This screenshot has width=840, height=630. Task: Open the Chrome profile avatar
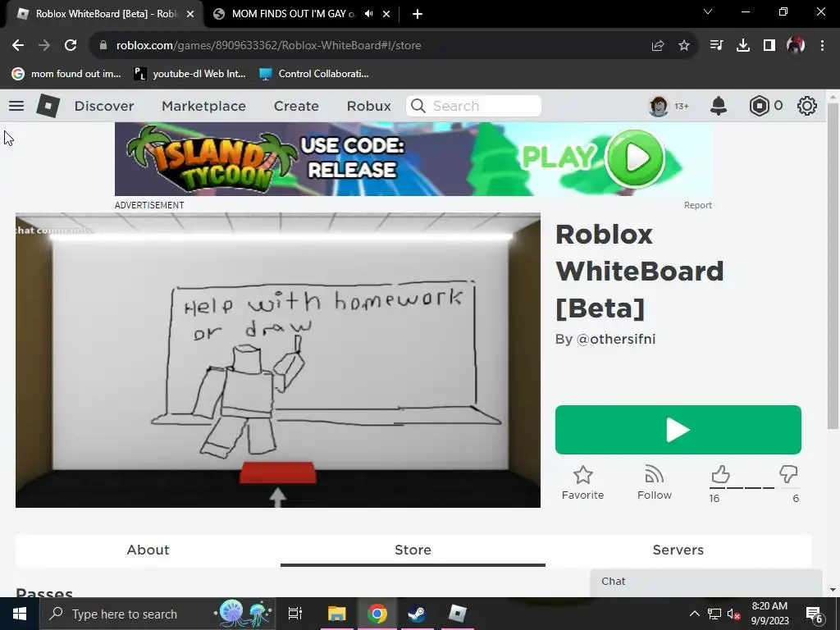796,46
